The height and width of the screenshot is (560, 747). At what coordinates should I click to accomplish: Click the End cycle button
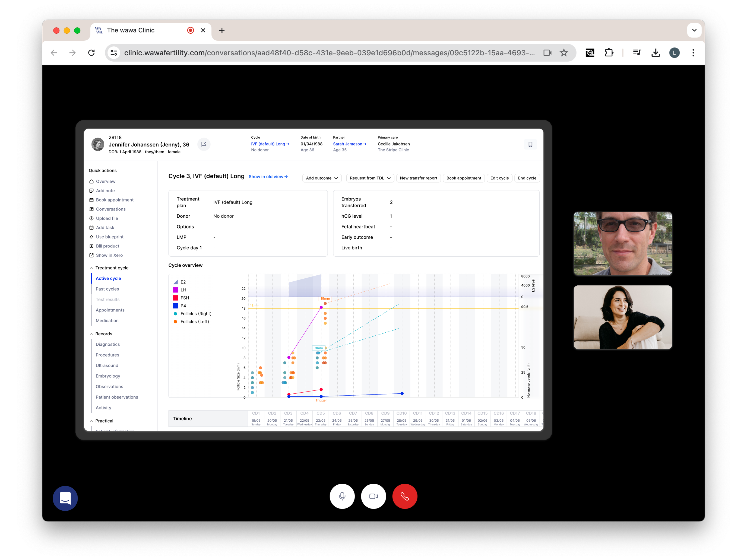pyautogui.click(x=526, y=178)
